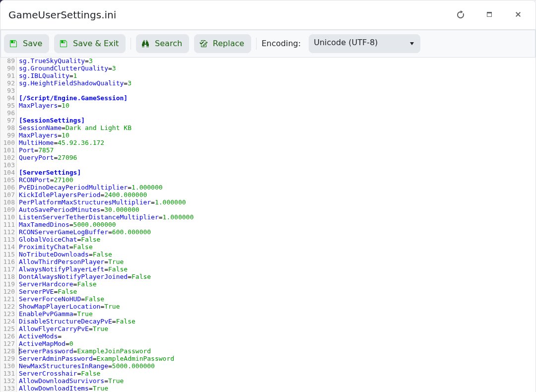Click the [SessionSettings] section header
The width and height of the screenshot is (536, 392).
(x=52, y=120)
